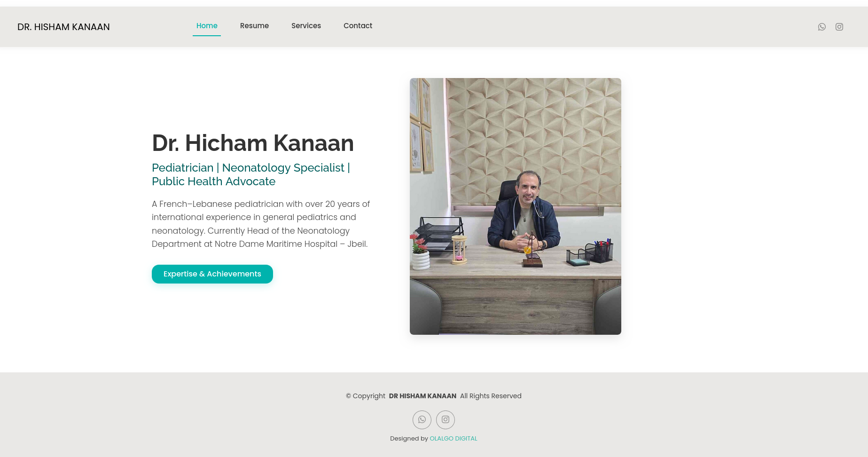Screen dimensions: 868x457
Task: Click the All Rights Reserved text
Action: coord(491,396)
